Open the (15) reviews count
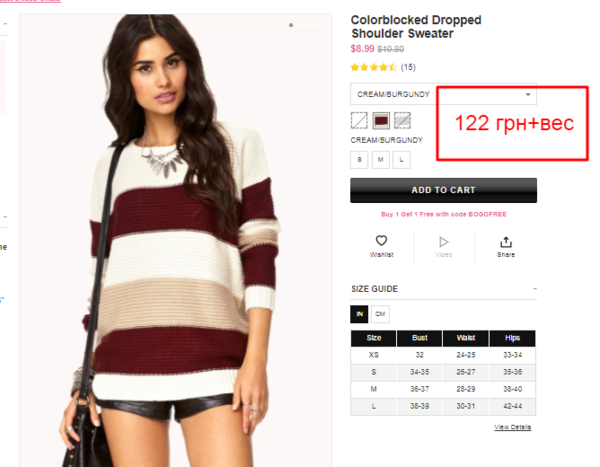Viewport: 600px width, 467px height. tap(408, 67)
